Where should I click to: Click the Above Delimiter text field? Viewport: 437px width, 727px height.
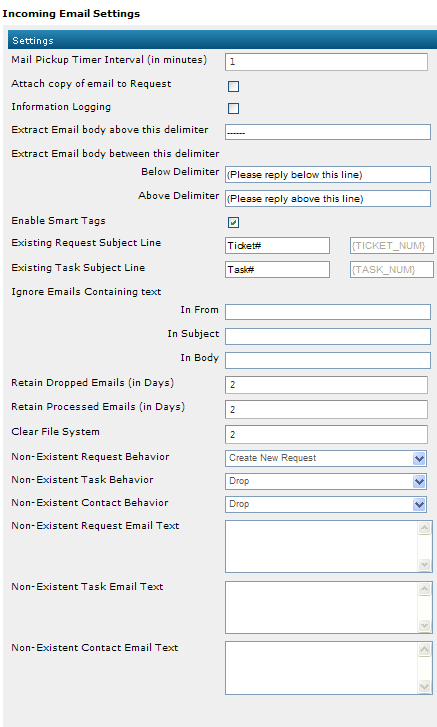coord(328,199)
